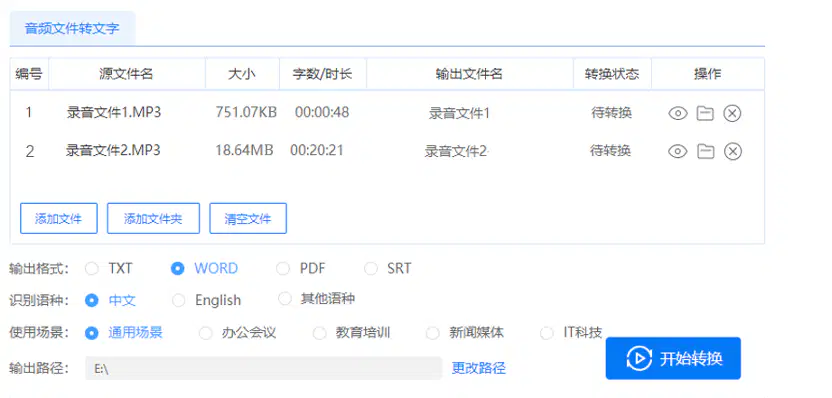This screenshot has width=832, height=398.
Task: Preview 录音文件1 with the eye icon
Action: click(678, 113)
